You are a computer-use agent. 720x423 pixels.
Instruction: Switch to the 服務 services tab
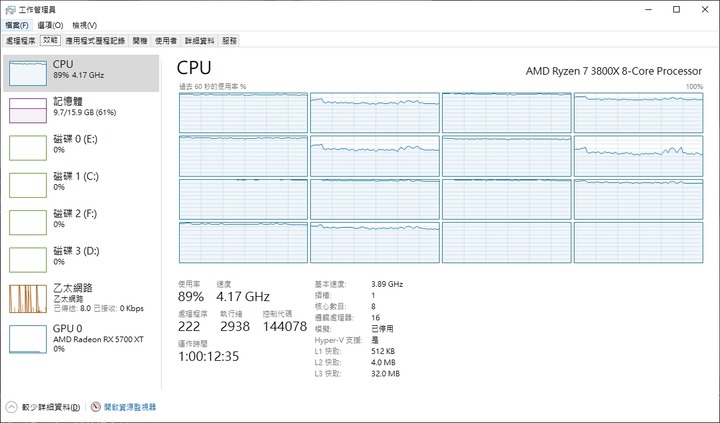click(x=229, y=41)
